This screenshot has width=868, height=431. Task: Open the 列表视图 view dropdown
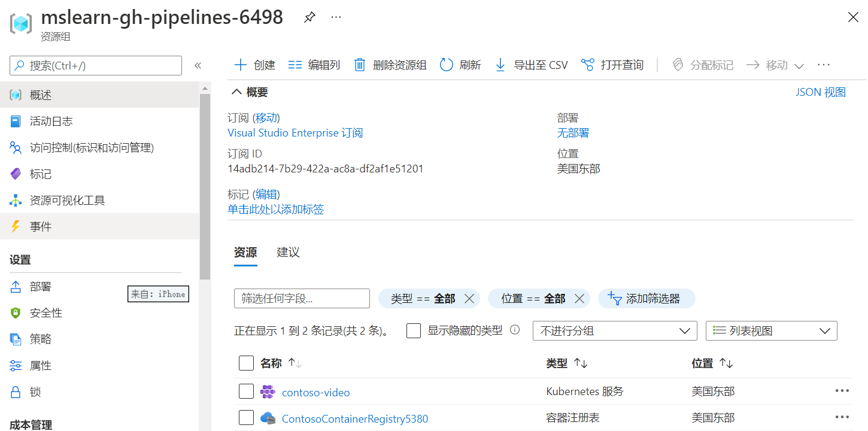click(772, 330)
